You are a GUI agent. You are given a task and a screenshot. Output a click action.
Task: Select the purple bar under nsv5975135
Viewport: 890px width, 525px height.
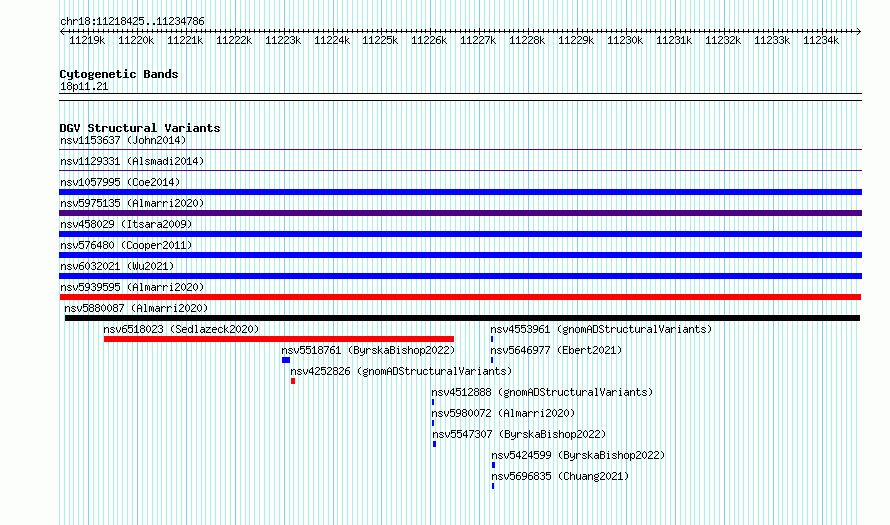tap(460, 213)
